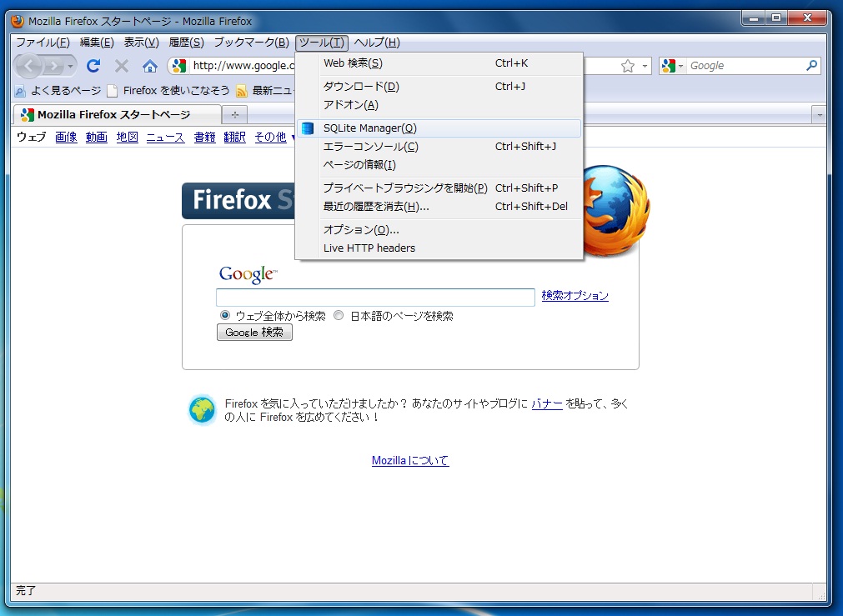Choose ダウンロード(D) from the Tools menu
This screenshot has width=843, height=616.
(x=439, y=87)
